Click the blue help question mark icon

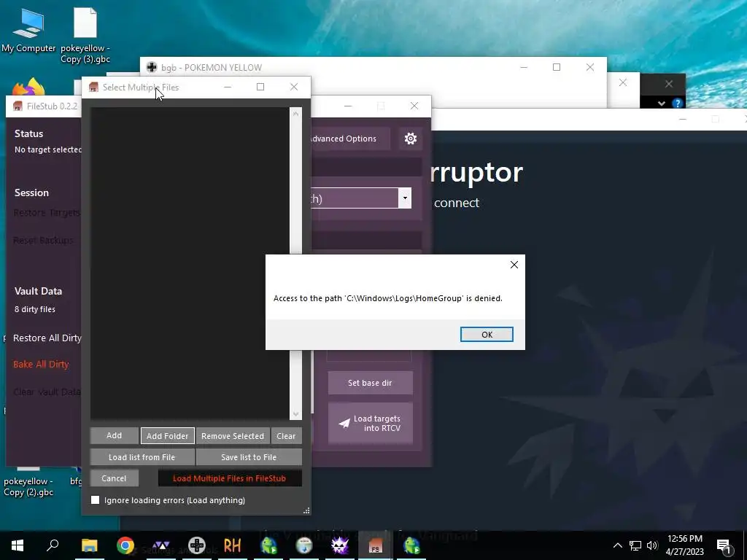coord(677,104)
